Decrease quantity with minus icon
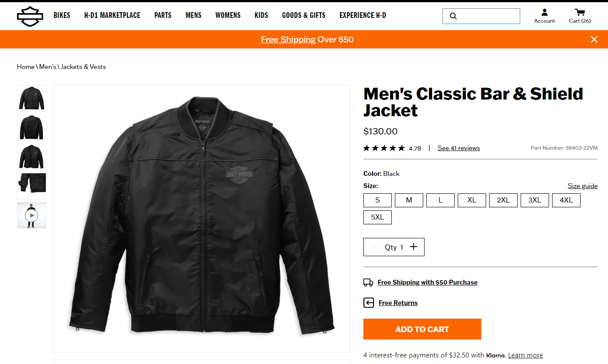This screenshot has width=608, height=364. [374, 247]
